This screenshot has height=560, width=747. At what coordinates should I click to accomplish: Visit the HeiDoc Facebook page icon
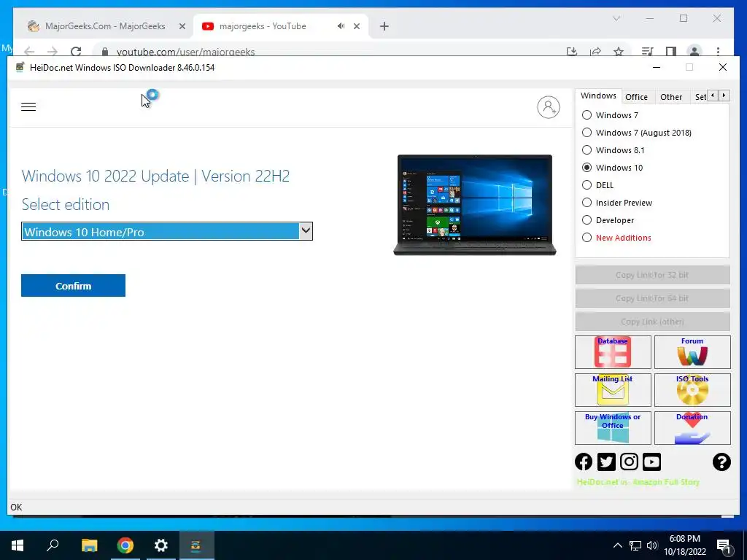click(584, 462)
